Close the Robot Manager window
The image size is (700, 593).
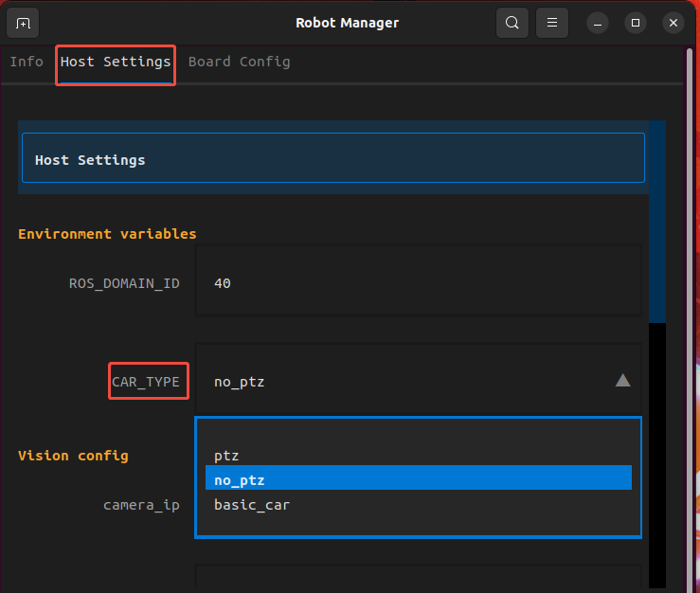click(x=673, y=23)
